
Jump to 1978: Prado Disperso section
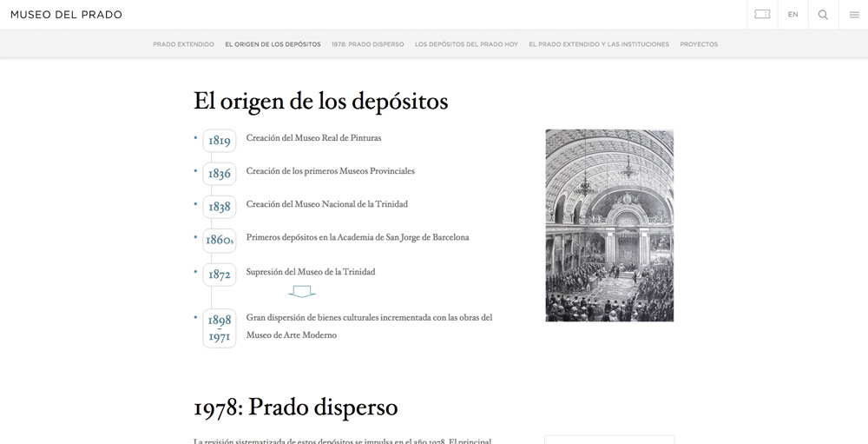pyautogui.click(x=367, y=44)
